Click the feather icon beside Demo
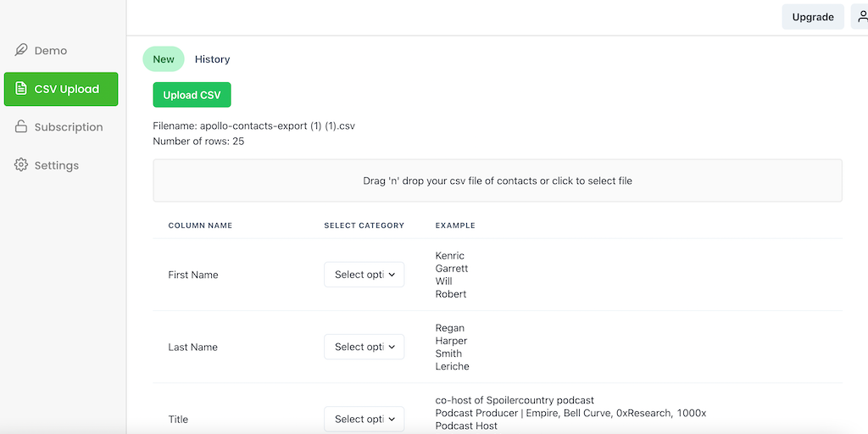The width and height of the screenshot is (868, 434). click(21, 51)
